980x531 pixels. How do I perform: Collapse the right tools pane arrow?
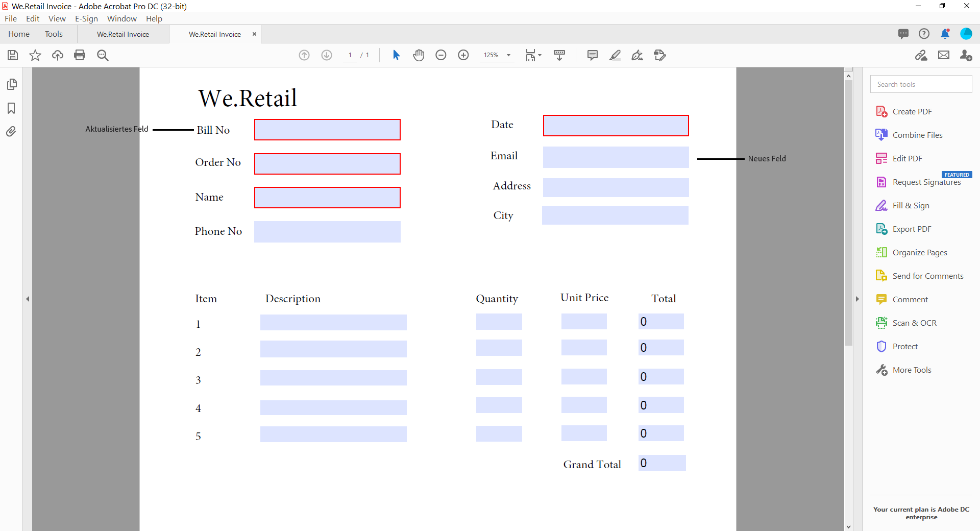click(x=857, y=299)
